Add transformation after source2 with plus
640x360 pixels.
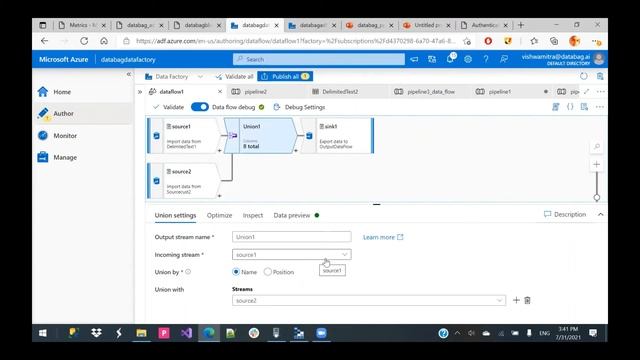point(220,196)
